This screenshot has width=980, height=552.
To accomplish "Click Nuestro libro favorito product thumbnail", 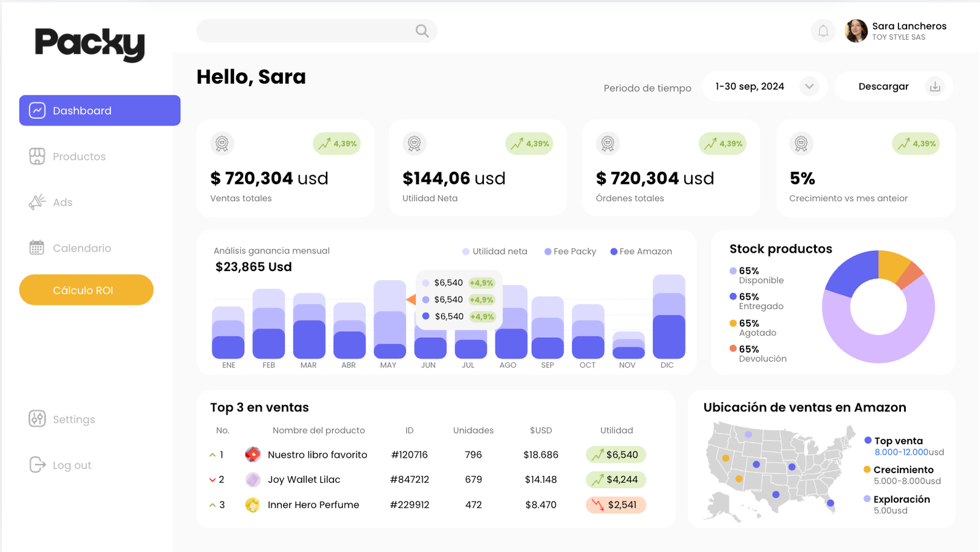I will coord(252,455).
